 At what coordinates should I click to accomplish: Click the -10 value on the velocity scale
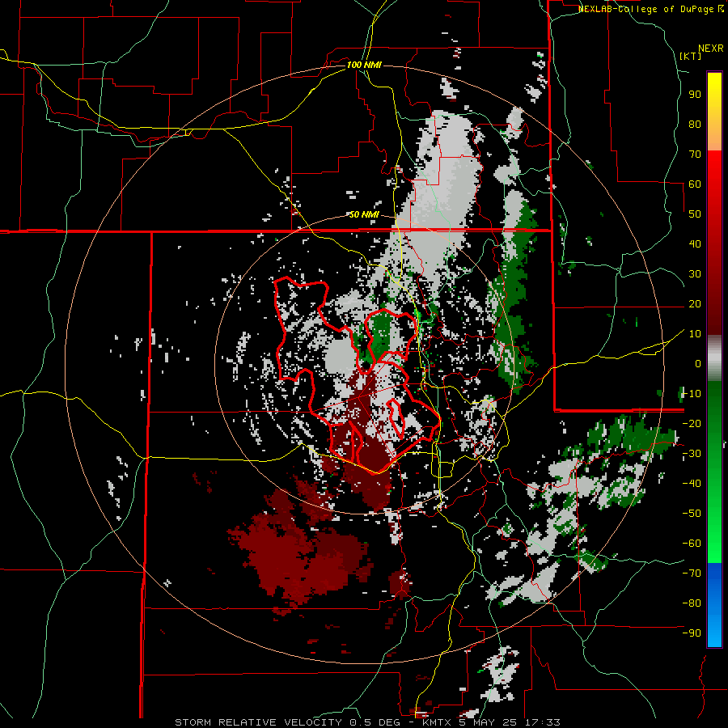pyautogui.click(x=692, y=394)
